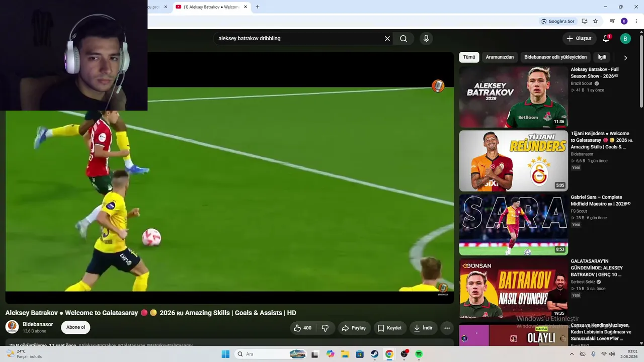Open FS Scout channel name
The width and height of the screenshot is (644, 362).
[579, 211]
